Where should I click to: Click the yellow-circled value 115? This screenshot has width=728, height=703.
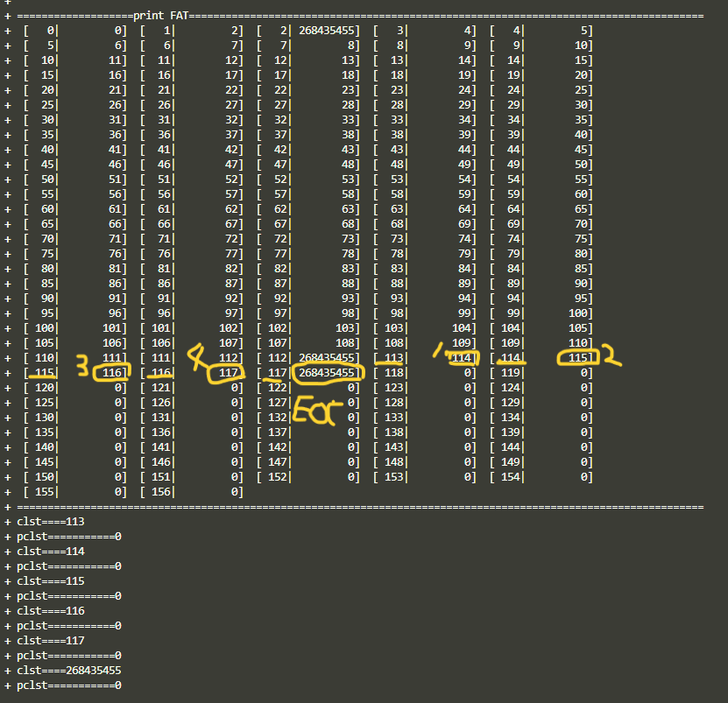coord(579,357)
